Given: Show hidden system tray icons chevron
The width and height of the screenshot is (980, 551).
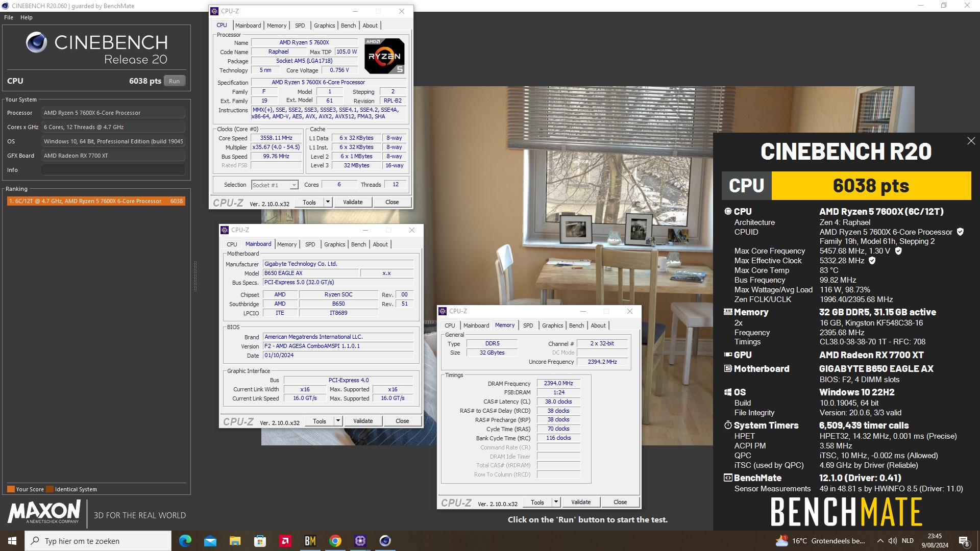Looking at the screenshot, I should tap(880, 541).
